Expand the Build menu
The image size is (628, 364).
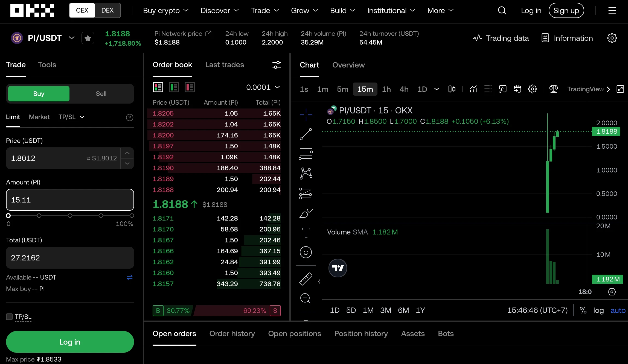coord(342,10)
